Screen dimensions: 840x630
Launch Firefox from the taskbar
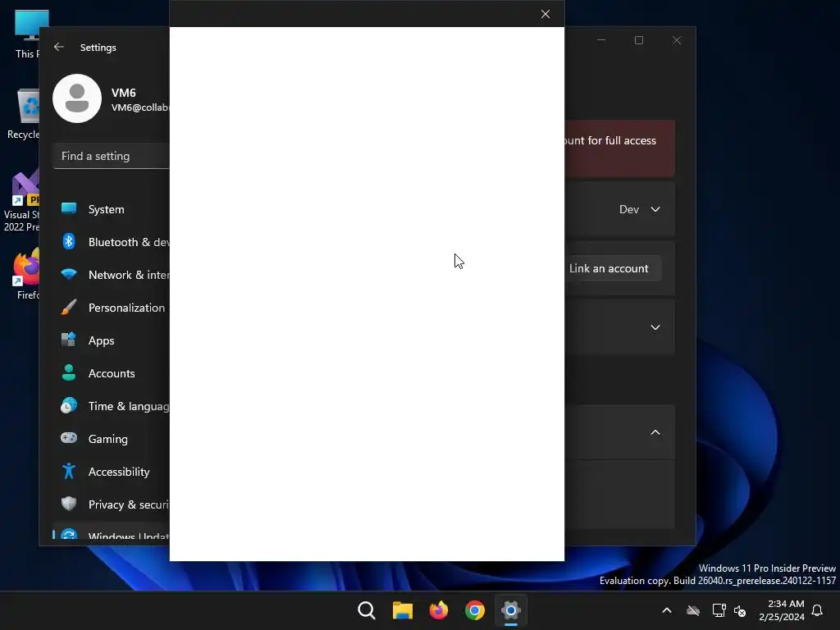[x=439, y=610]
